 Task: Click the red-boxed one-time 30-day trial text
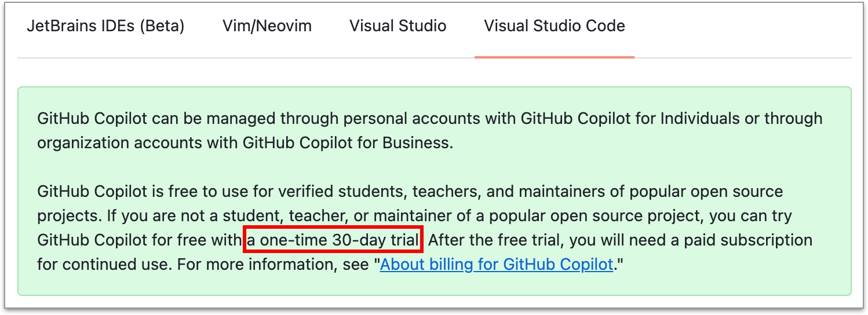pos(333,240)
